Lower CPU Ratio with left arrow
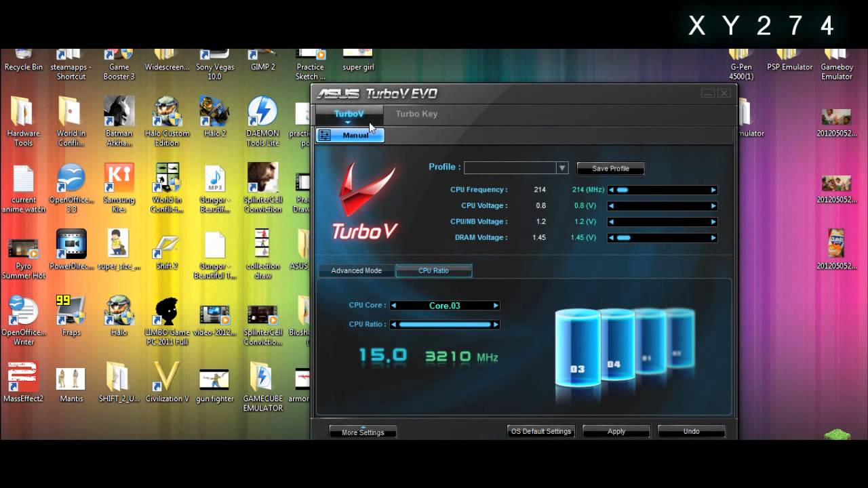 point(393,325)
